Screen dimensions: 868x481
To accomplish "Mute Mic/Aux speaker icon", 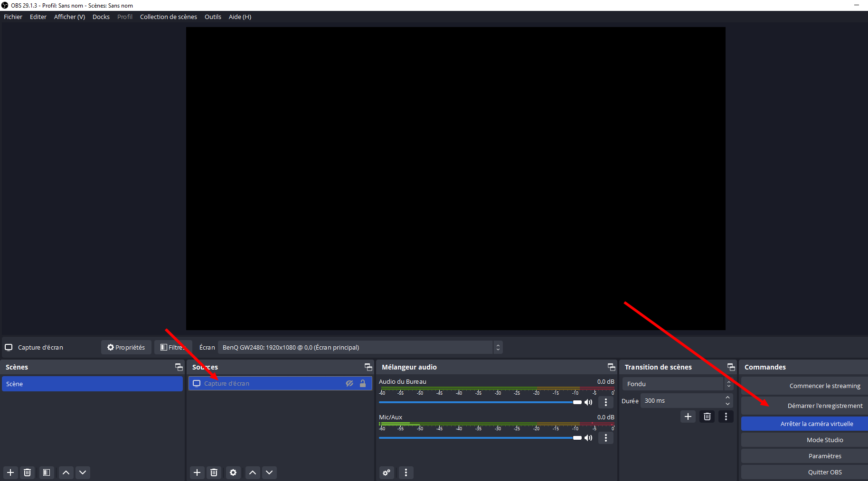I will (x=589, y=438).
